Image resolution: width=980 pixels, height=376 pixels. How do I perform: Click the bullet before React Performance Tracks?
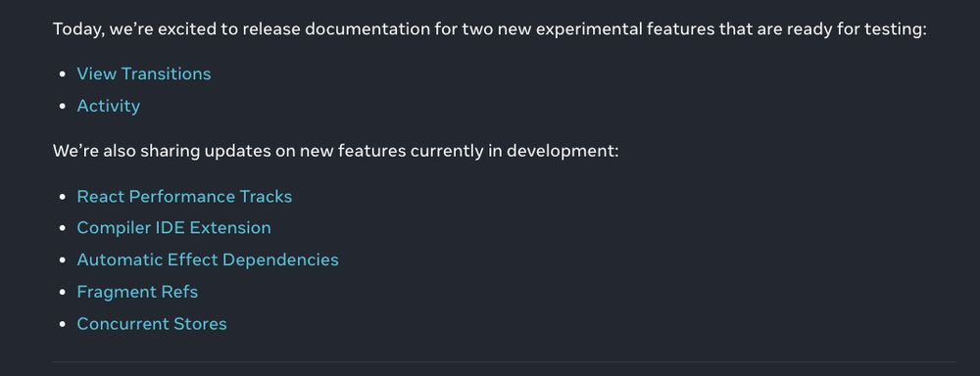click(62, 197)
